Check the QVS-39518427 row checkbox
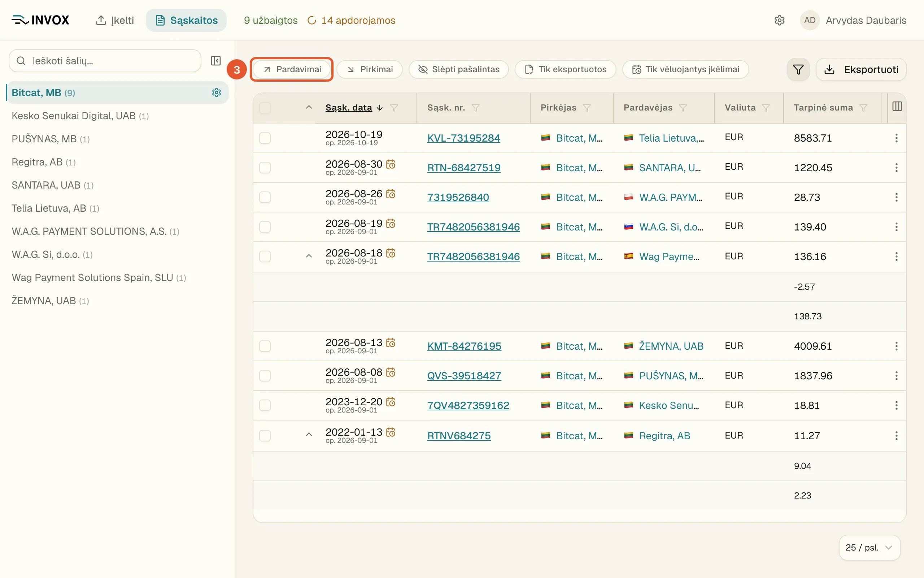This screenshot has height=578, width=924. (x=265, y=376)
